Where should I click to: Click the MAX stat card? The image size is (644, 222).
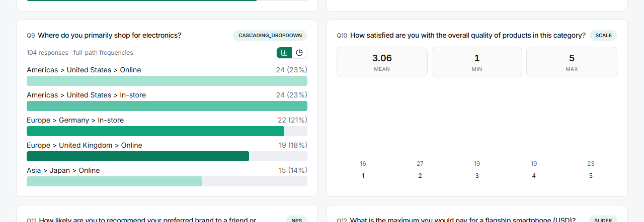coord(572,62)
